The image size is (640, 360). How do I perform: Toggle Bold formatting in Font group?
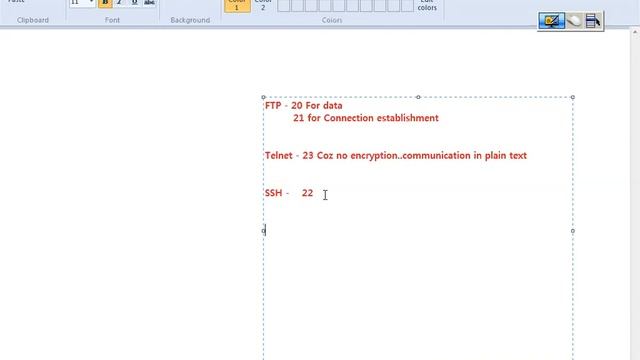(x=105, y=3)
